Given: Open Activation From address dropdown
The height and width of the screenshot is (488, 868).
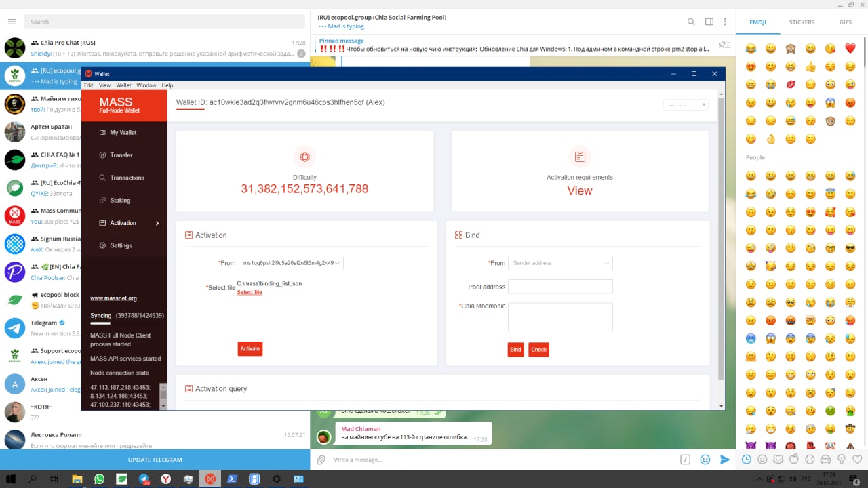Looking at the screenshot, I should (x=291, y=263).
